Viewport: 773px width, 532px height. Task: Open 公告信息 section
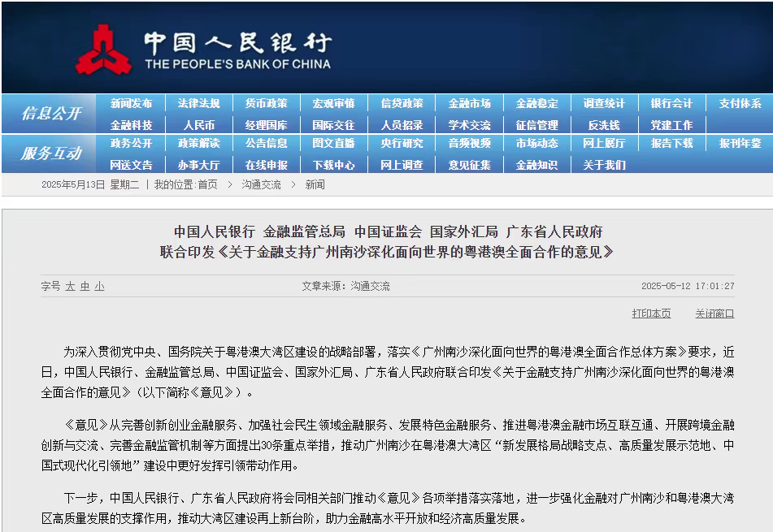click(267, 143)
